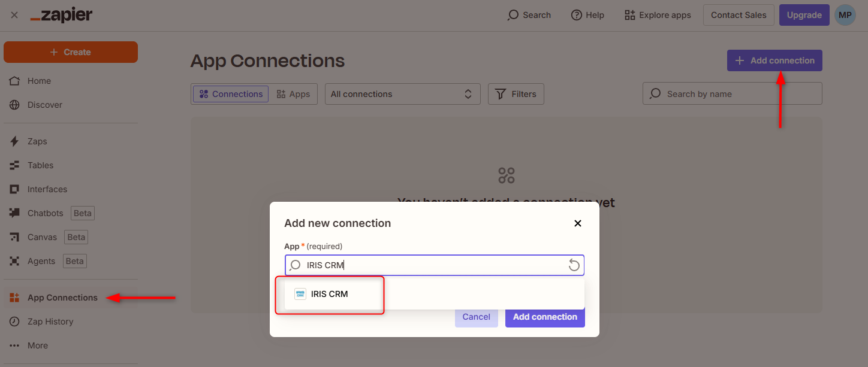This screenshot has height=367, width=868.
Task: Open Canvas in the sidebar
Action: coord(42,237)
